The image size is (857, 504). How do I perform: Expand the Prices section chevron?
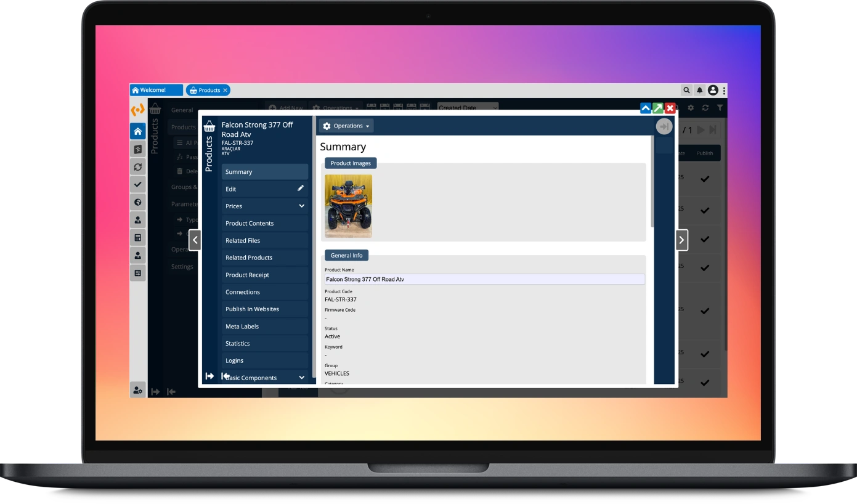click(303, 206)
